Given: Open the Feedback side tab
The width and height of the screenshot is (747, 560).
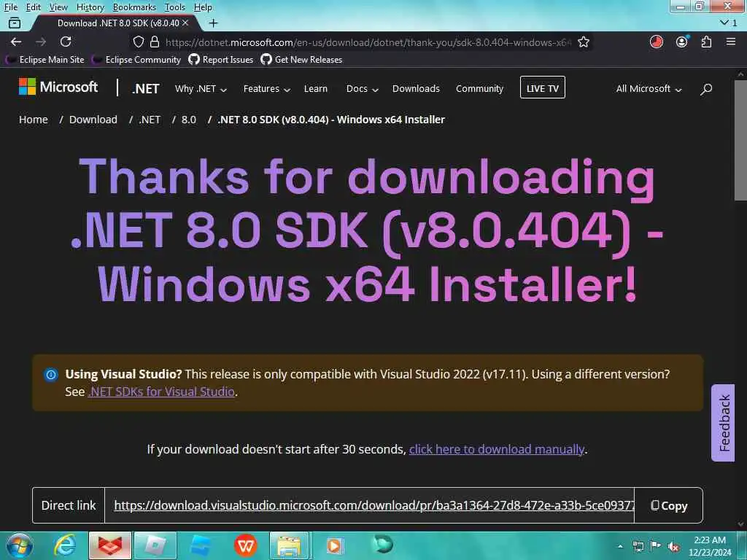Looking at the screenshot, I should click(723, 423).
